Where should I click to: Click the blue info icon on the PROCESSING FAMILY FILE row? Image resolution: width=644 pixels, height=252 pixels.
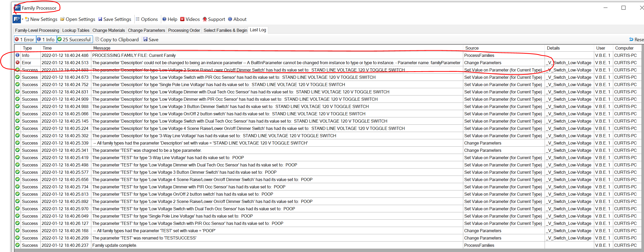tap(17, 55)
